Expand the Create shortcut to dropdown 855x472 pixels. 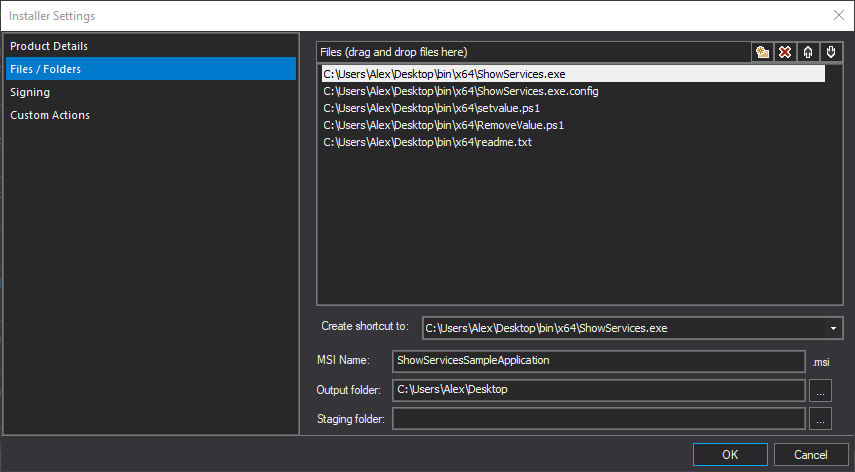[x=833, y=328]
